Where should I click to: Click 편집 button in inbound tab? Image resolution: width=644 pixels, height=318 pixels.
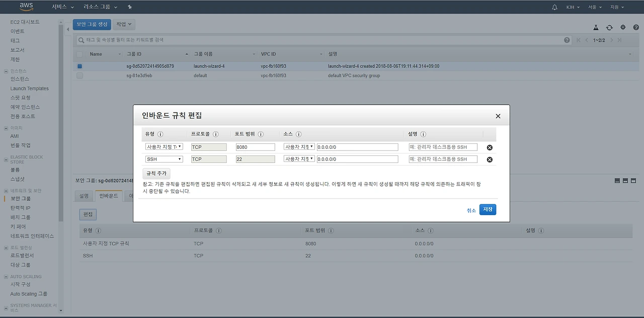(x=88, y=215)
